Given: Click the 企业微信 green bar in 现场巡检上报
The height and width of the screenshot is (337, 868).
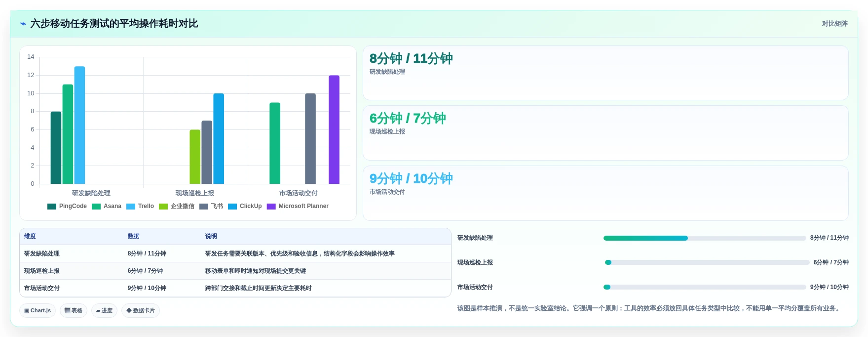Looking at the screenshot, I should coord(195,157).
